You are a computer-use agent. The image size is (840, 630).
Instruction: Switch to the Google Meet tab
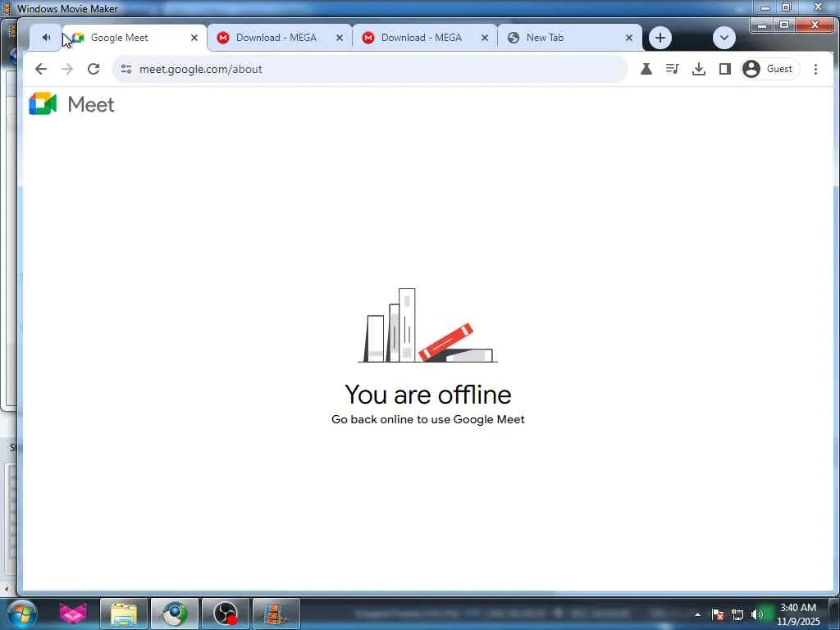point(135,38)
